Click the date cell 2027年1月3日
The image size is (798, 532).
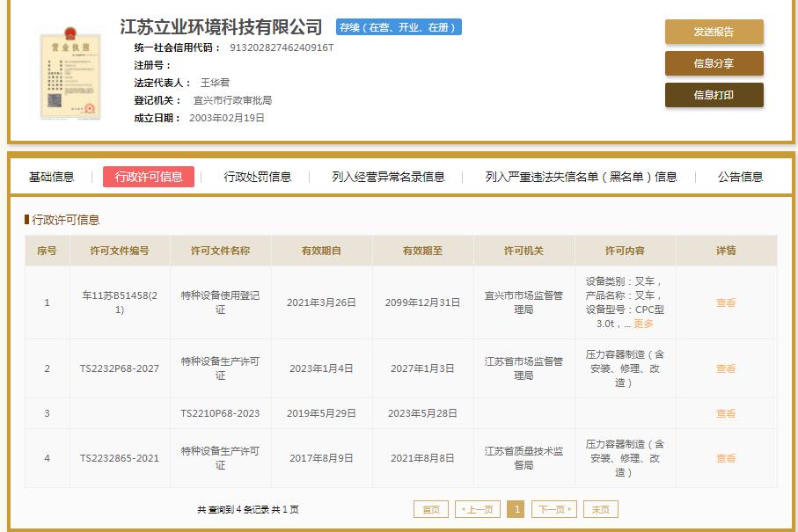click(x=422, y=368)
